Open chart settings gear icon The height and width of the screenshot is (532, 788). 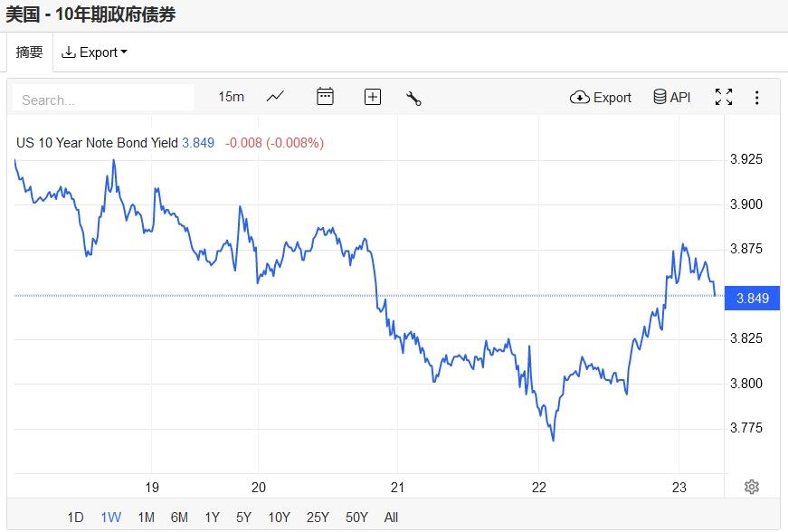click(x=751, y=487)
